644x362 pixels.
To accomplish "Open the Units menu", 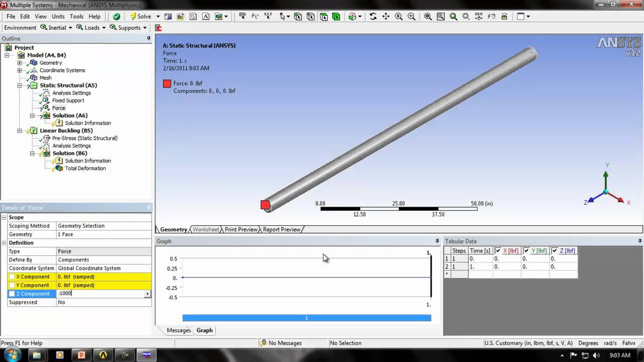I will click(x=58, y=16).
